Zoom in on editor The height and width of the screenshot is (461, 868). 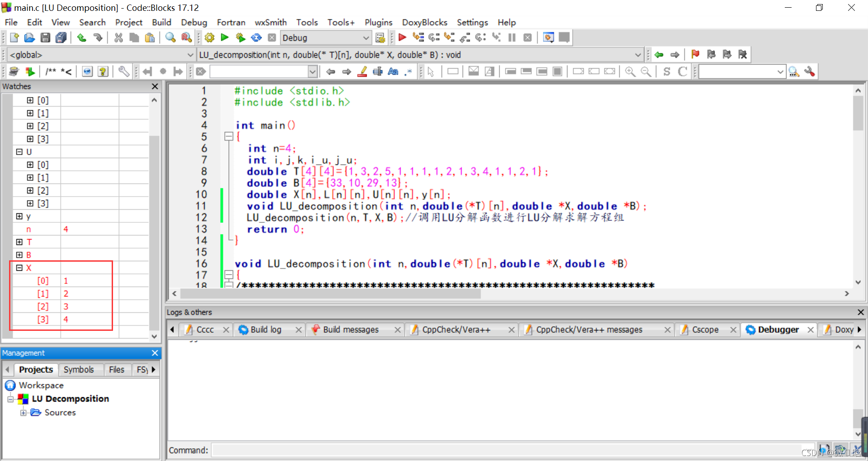[630, 71]
